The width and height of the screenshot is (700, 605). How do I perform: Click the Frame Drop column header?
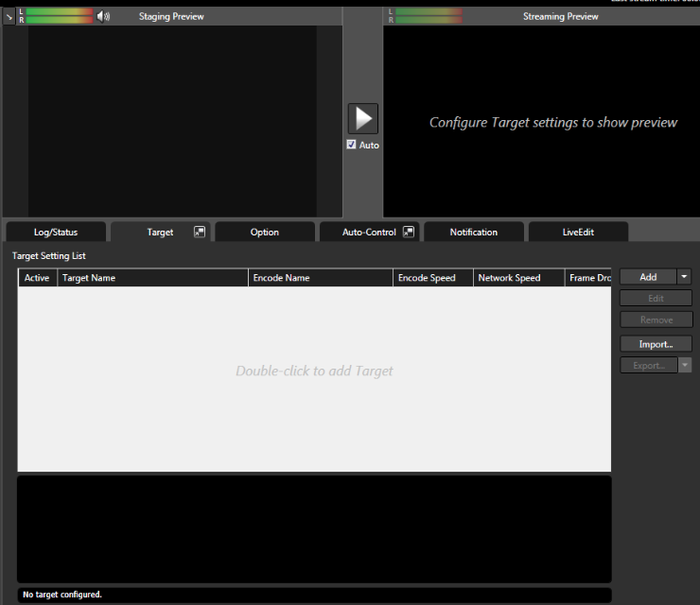click(x=588, y=278)
